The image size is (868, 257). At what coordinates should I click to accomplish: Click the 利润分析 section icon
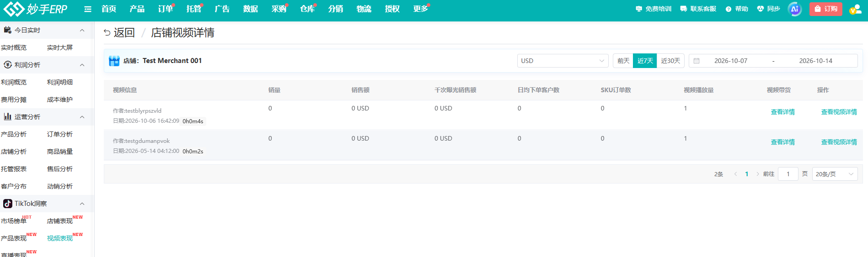(8, 65)
